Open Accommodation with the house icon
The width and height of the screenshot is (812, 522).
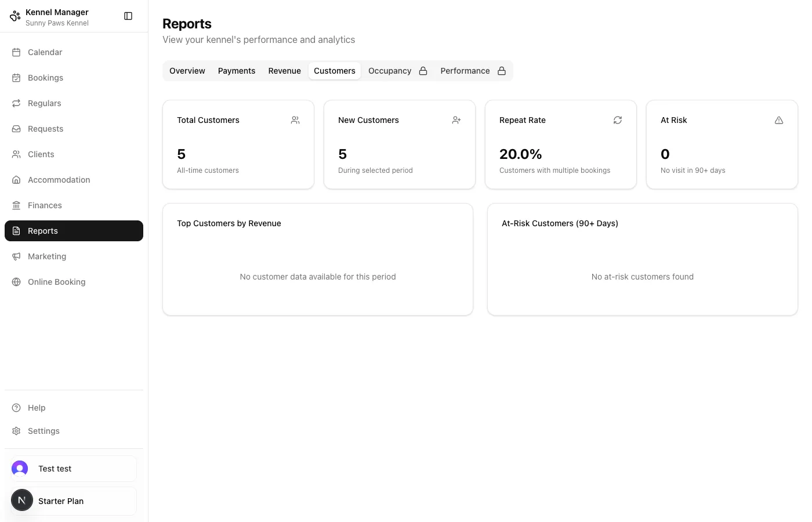(x=16, y=180)
